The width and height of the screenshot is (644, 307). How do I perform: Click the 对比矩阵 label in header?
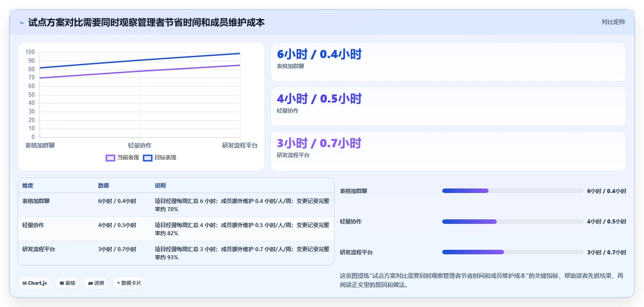[613, 22]
